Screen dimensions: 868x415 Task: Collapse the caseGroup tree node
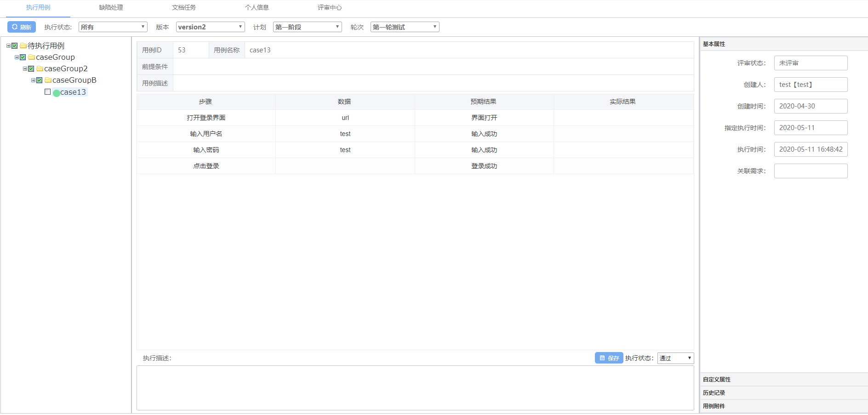coord(17,57)
